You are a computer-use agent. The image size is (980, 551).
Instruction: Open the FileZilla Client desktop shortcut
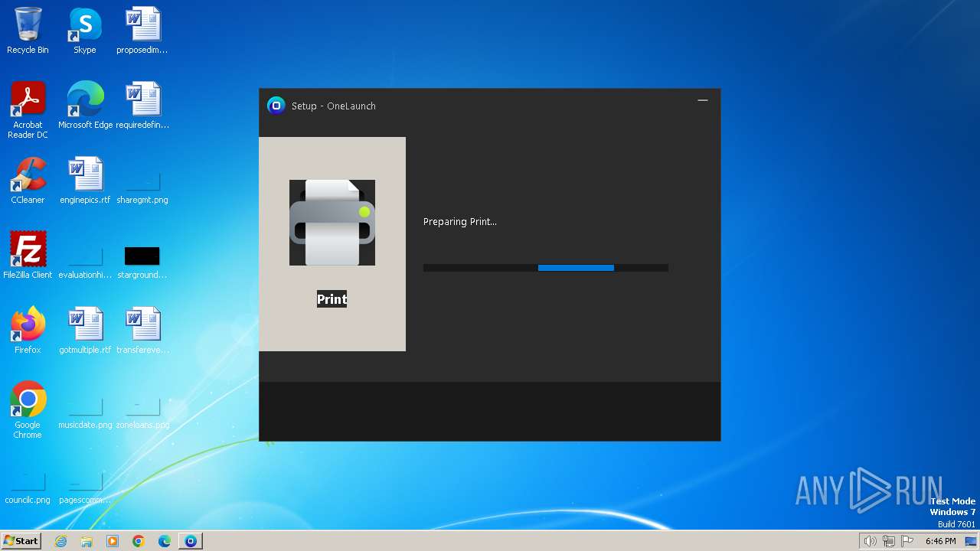coord(28,255)
